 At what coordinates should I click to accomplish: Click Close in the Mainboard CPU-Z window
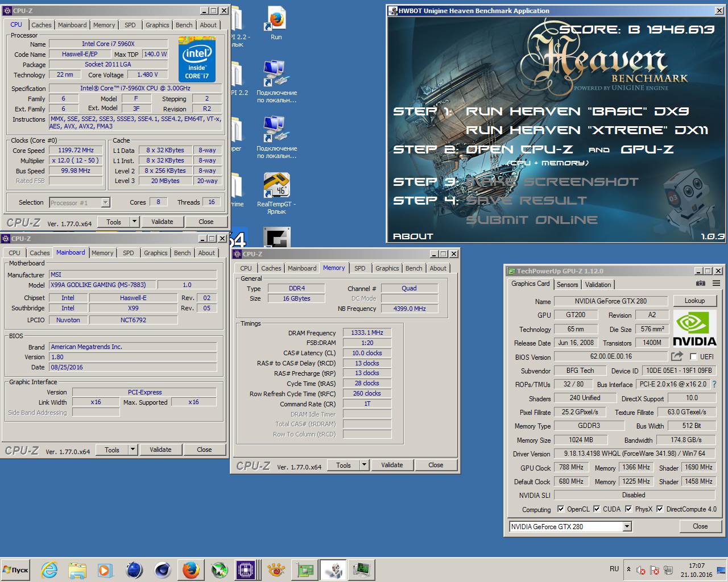204,449
